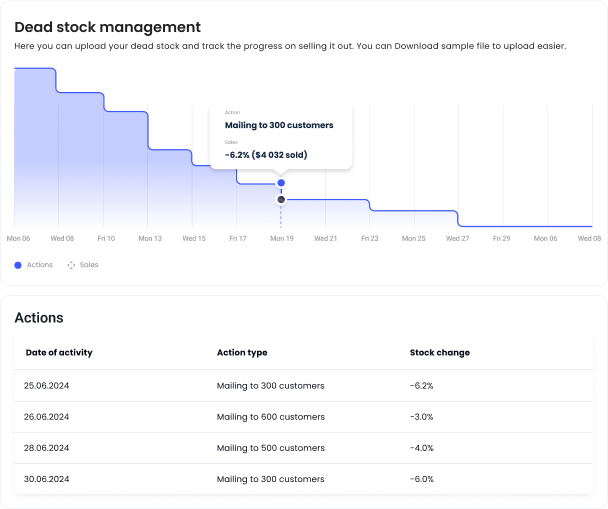
Task: Sort by Stock change column header
Action: [x=439, y=352]
